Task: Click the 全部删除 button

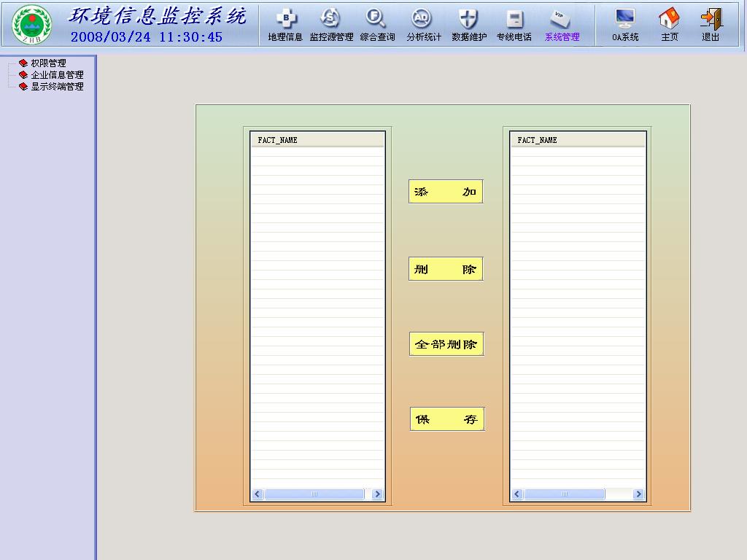Action: click(446, 344)
